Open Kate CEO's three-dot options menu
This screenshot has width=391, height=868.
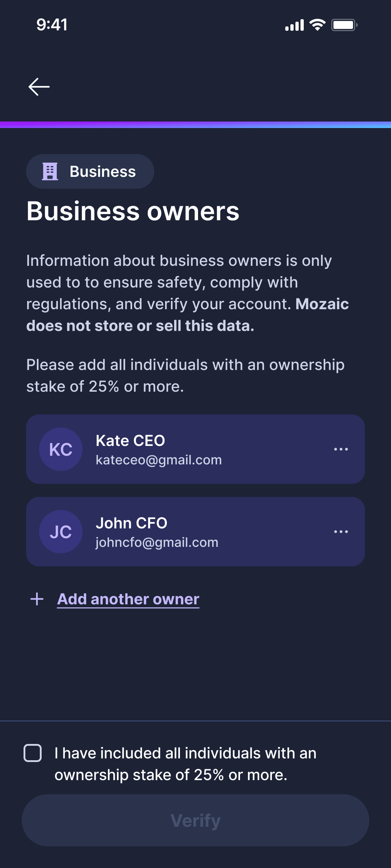tap(341, 449)
